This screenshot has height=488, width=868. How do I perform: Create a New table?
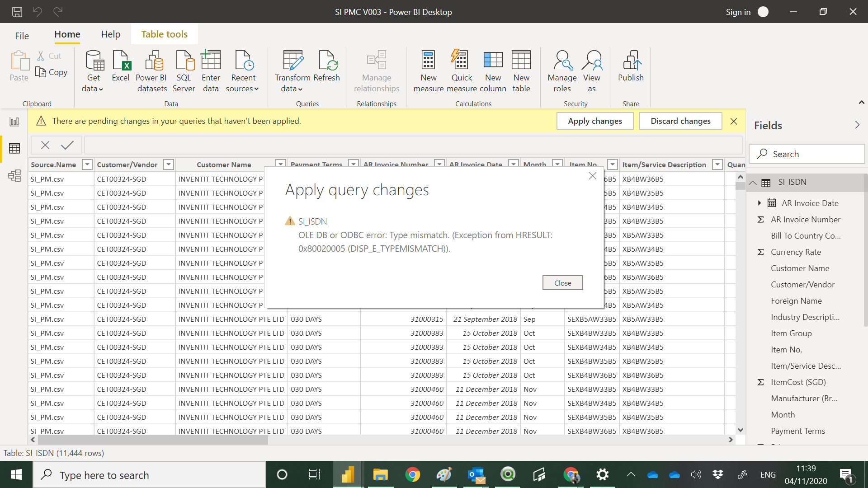pyautogui.click(x=521, y=71)
